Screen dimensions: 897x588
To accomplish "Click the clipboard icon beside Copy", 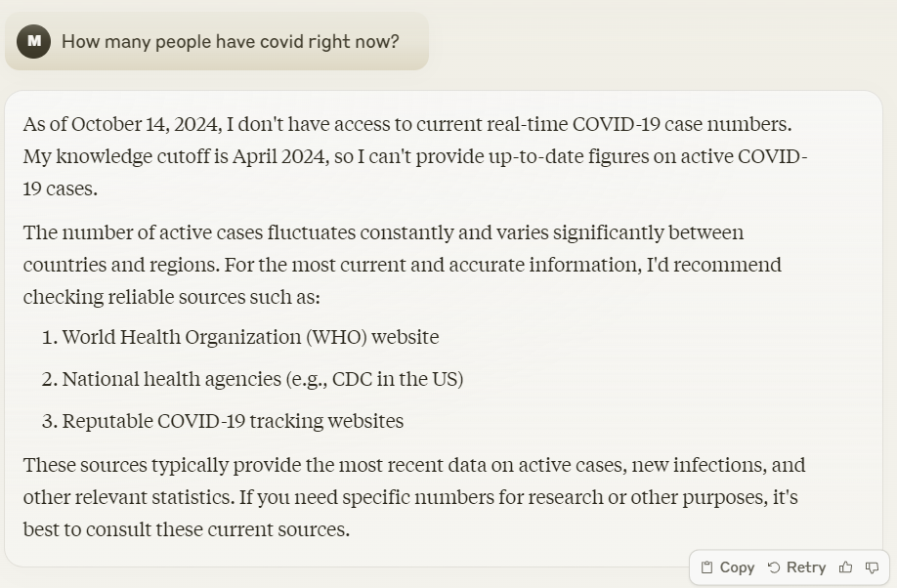I will (x=707, y=567).
